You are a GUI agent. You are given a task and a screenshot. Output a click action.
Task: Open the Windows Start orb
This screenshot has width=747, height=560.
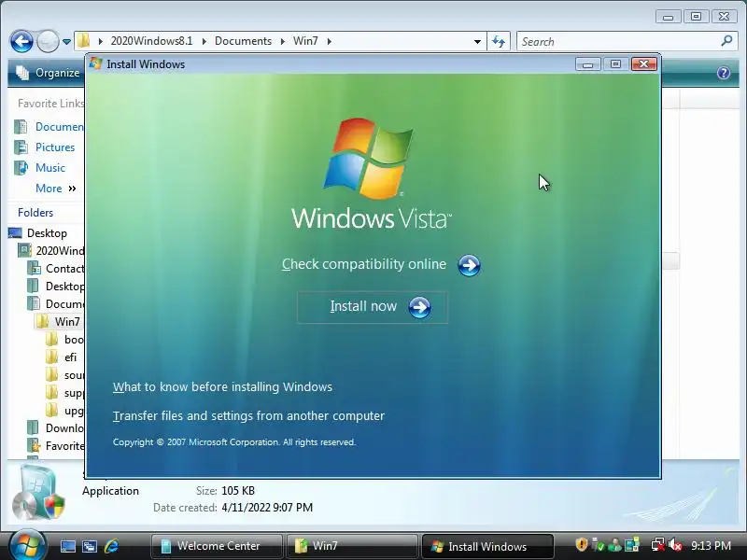[x=27, y=545]
